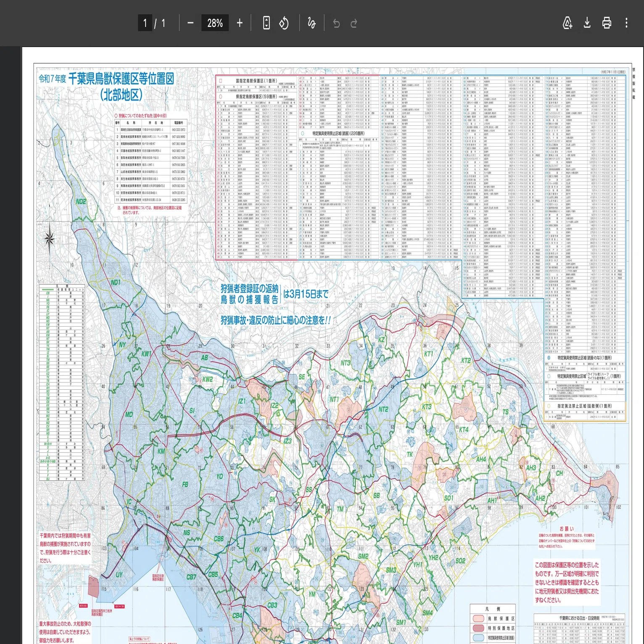Viewport: 644px width, 644px height.
Task: Click the undo arrow icon
Action: click(x=336, y=23)
